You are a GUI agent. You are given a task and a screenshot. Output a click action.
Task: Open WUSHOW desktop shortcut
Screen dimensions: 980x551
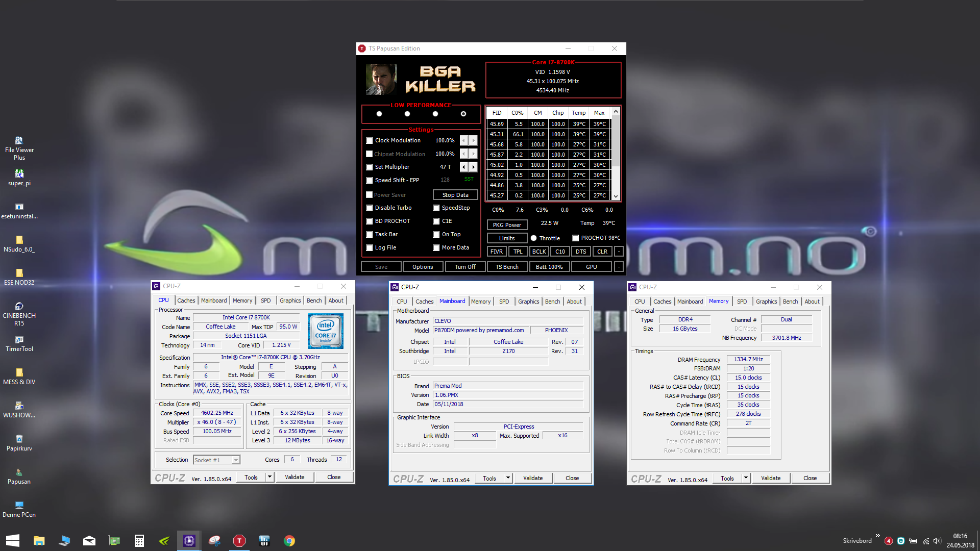click(x=19, y=409)
